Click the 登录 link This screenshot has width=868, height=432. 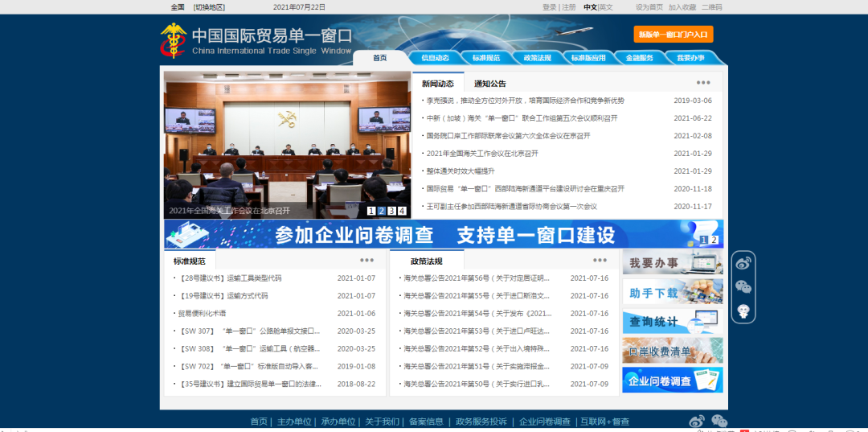coord(549,7)
